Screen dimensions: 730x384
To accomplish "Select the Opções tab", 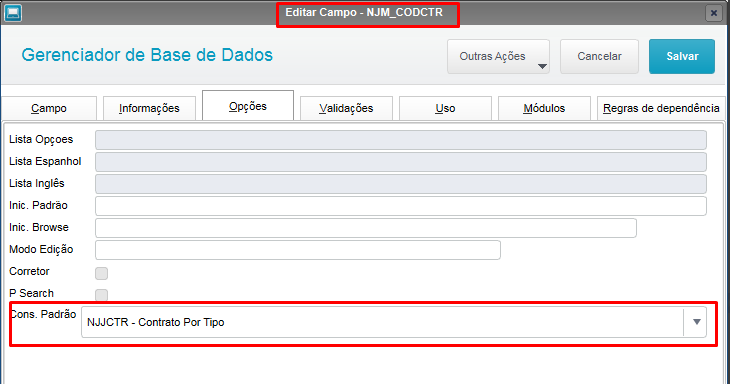I will tap(248, 106).
